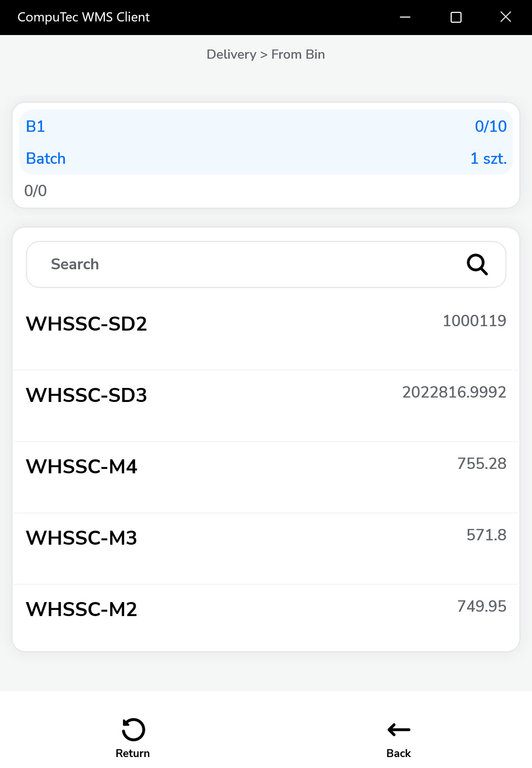Click quantity 1000119 for WHSSC-SD2
The width and height of the screenshot is (532, 768).
pos(474,321)
